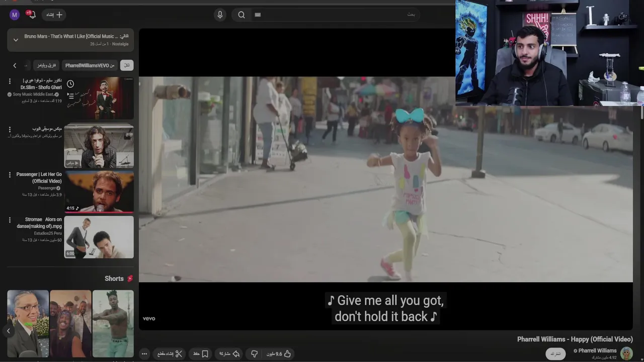Show more filter chips with the arrow
The image size is (644, 362).
pos(15,65)
